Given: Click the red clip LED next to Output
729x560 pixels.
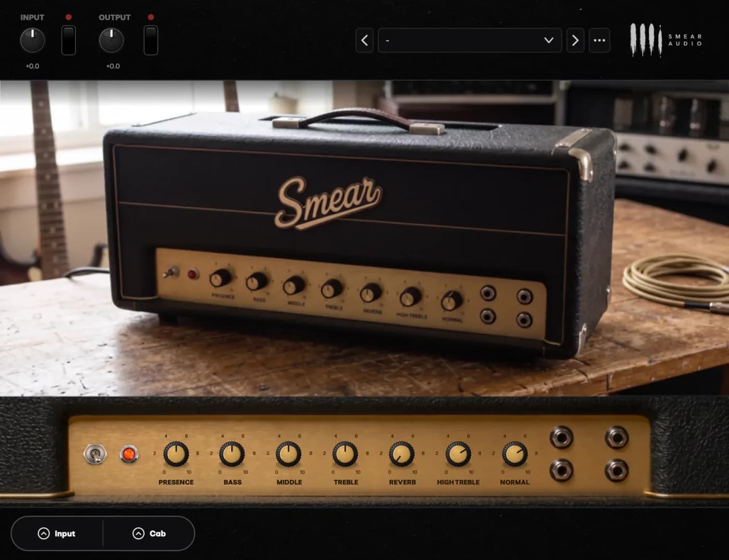Looking at the screenshot, I should (150, 17).
